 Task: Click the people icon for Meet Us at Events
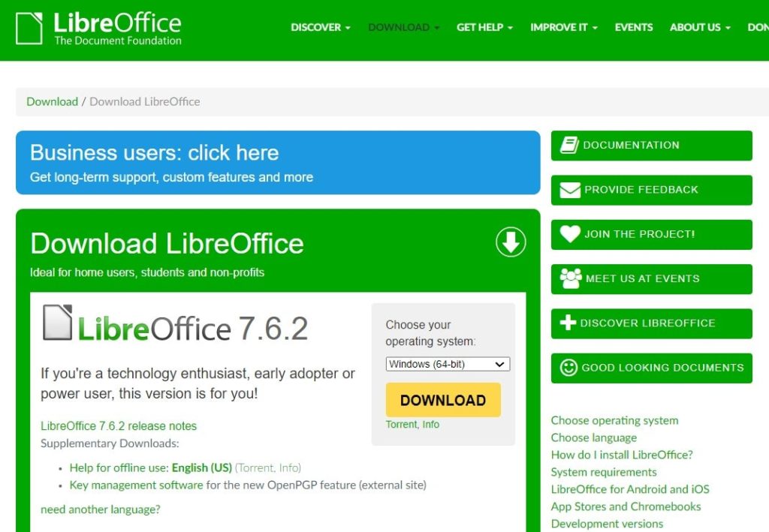[571, 278]
